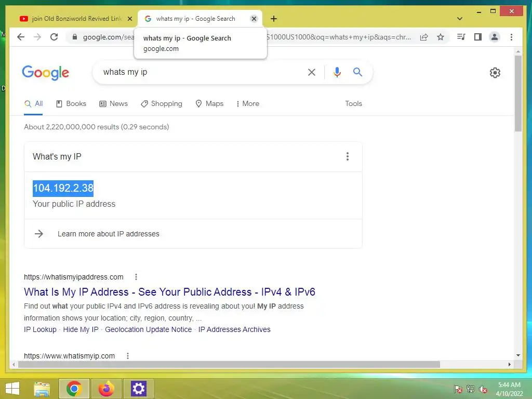Open Geolocation Update Notice sitelink
This screenshot has height=399, width=532.
[x=148, y=329]
